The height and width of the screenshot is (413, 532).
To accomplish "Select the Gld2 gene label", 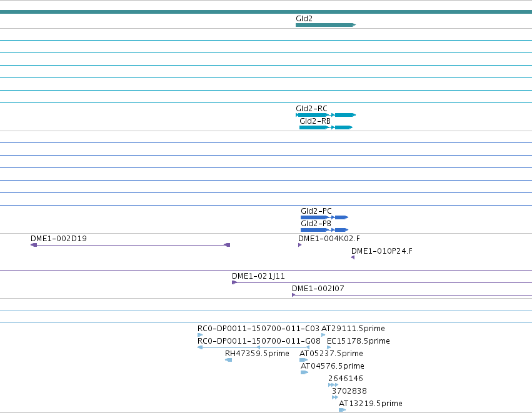I will click(x=304, y=19).
